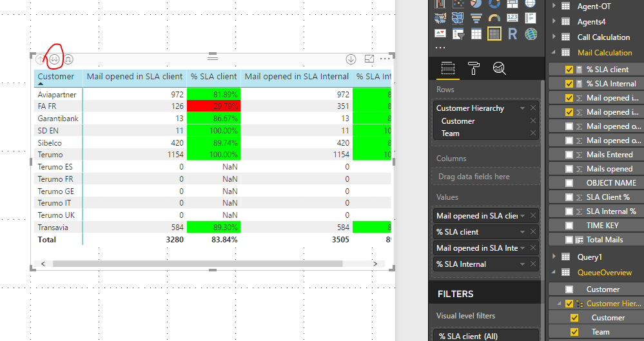The image size is (644, 341).
Task: Click the expand all down one level icon
Action: 68,59
